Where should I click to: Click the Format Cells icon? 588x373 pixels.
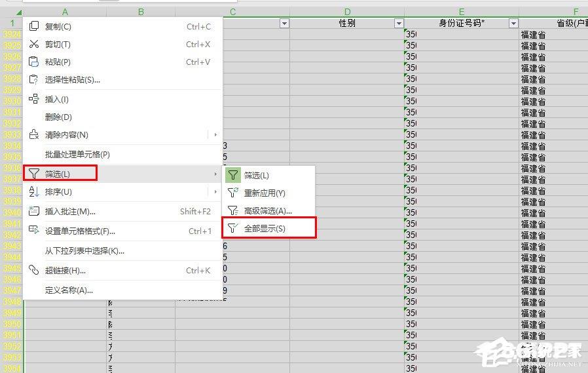coord(34,229)
